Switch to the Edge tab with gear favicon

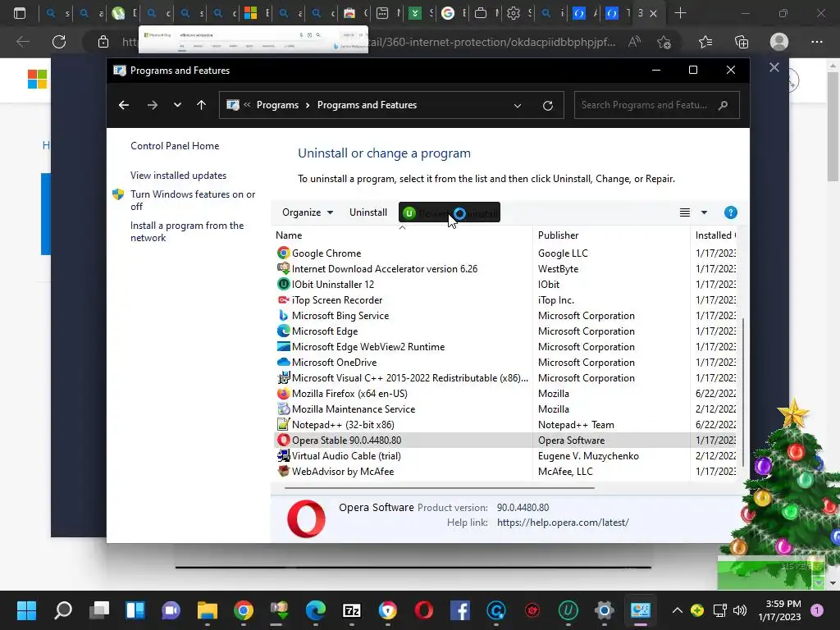[519, 13]
